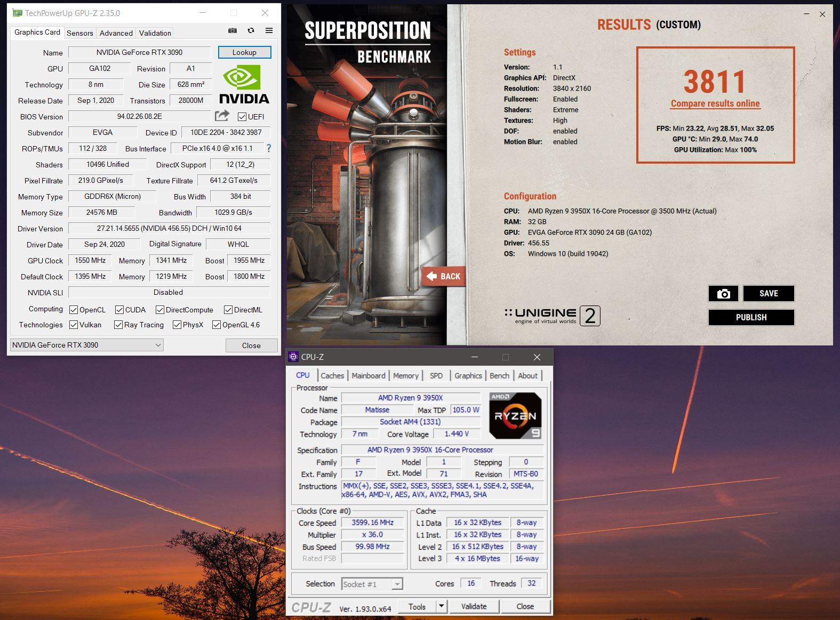Click the Tools button in CPU-Z
Screen dimensions: 840x620
click(x=417, y=607)
